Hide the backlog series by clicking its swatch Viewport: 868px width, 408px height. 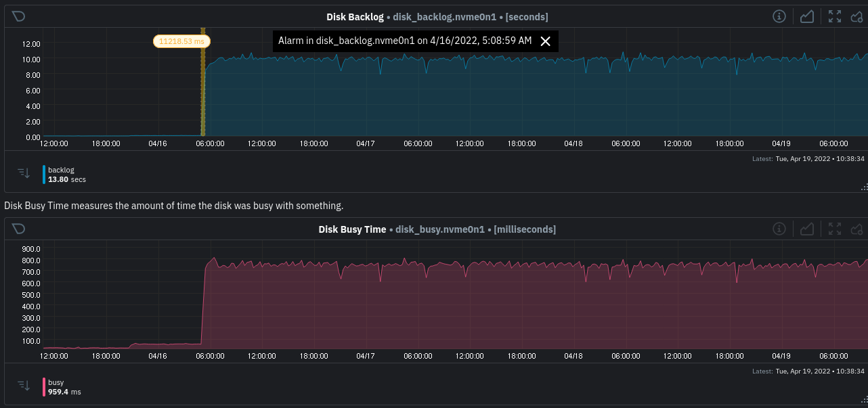[44, 174]
